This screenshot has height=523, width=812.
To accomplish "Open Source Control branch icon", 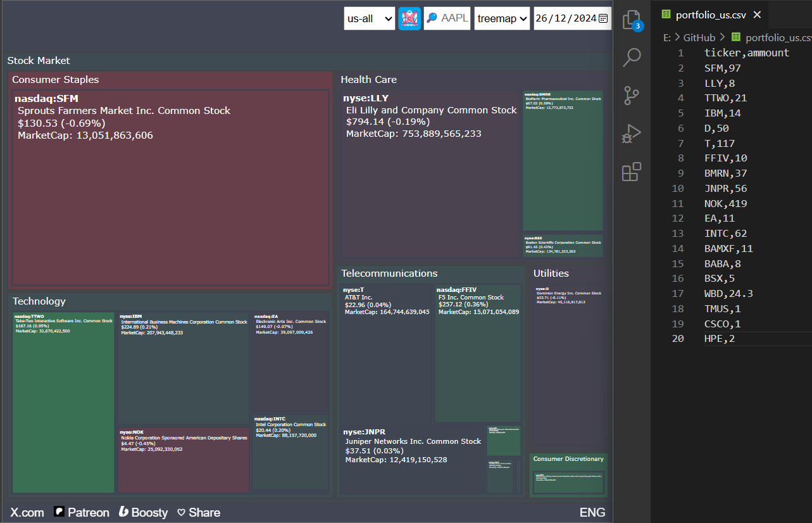I will tap(632, 96).
